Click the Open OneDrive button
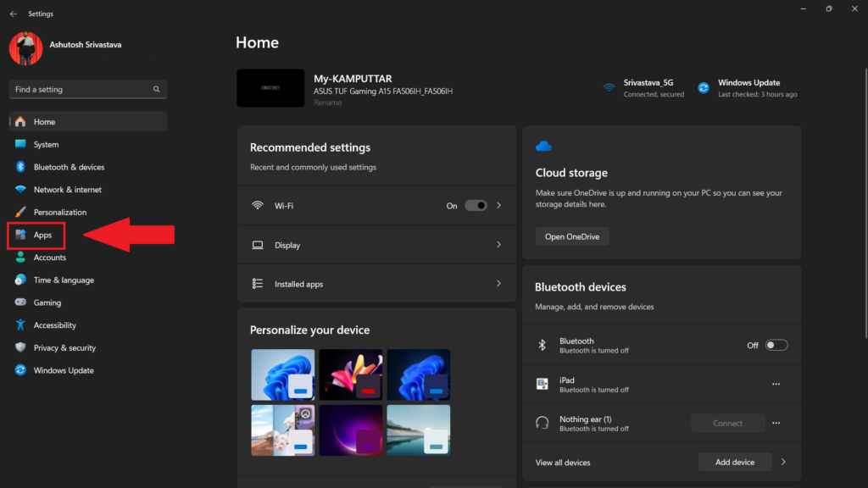This screenshot has width=868, height=488. click(x=571, y=236)
